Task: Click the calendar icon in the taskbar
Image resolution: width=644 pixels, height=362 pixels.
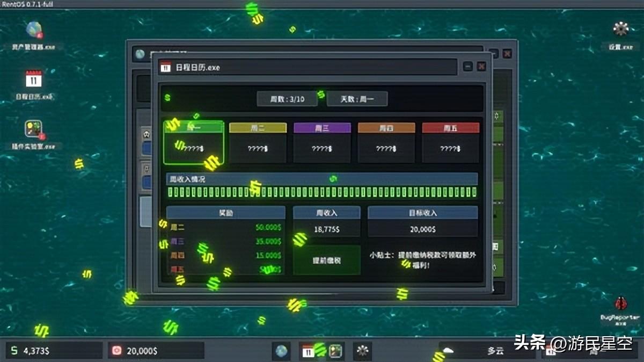Action: tap(308, 351)
